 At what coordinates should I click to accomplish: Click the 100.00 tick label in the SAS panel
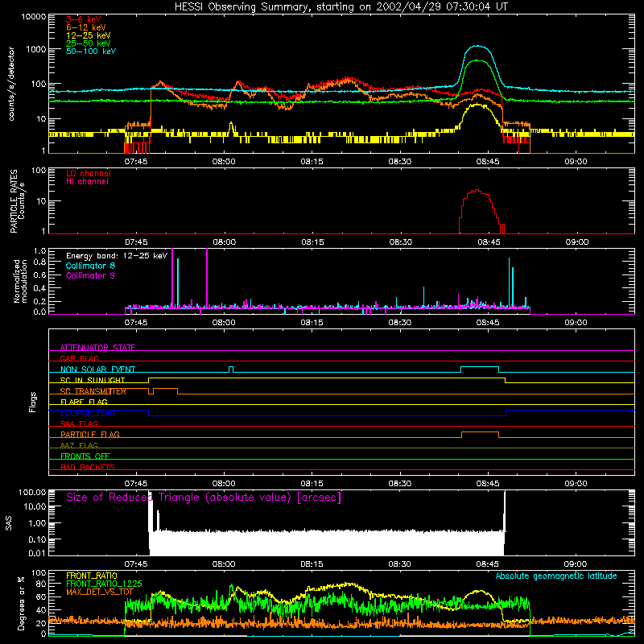pos(32,492)
